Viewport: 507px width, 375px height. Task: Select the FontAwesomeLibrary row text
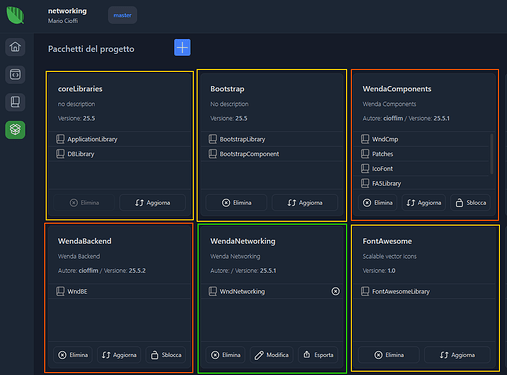click(x=401, y=291)
